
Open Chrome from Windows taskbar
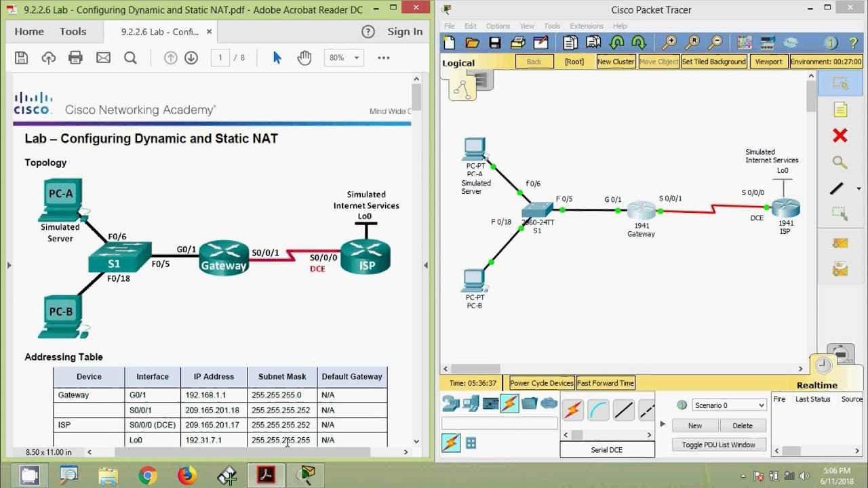click(x=147, y=475)
